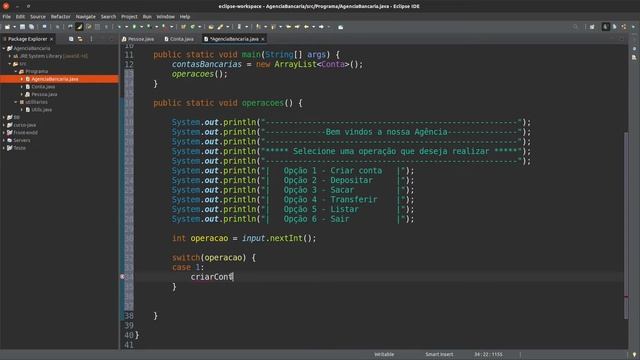Click the Open Perspective icon
Screen dimensions: 640x360
point(592,27)
